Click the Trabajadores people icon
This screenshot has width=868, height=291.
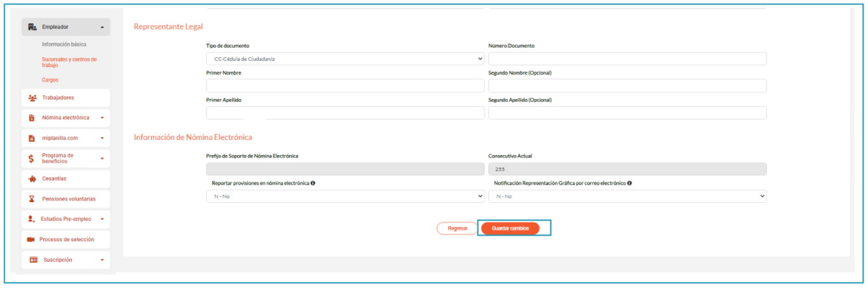tap(32, 97)
